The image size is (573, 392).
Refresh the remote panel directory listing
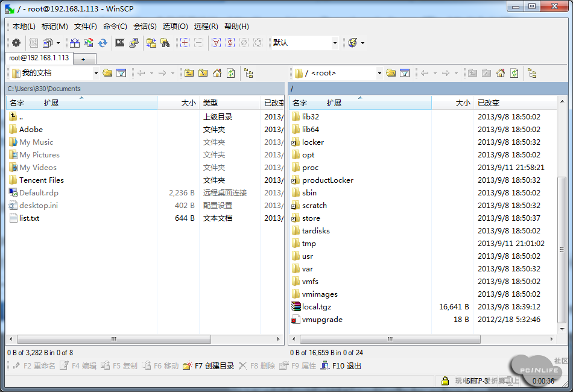[x=514, y=73]
